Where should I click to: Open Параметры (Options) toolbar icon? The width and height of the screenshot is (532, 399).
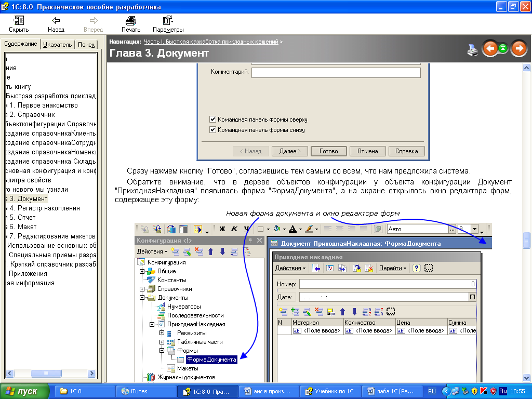[168, 21]
